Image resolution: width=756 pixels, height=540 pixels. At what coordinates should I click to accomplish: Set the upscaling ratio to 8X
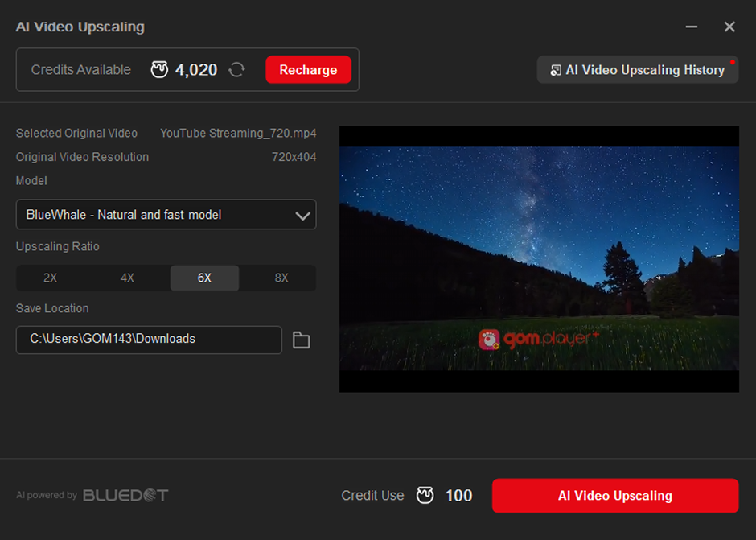pos(281,278)
